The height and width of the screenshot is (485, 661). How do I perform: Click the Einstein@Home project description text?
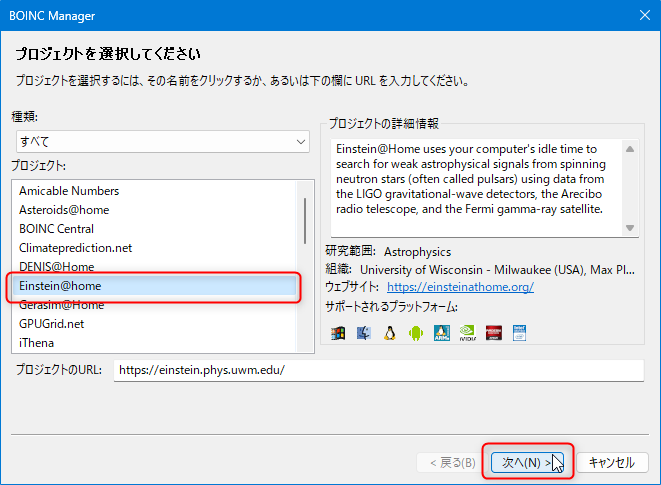pos(471,179)
